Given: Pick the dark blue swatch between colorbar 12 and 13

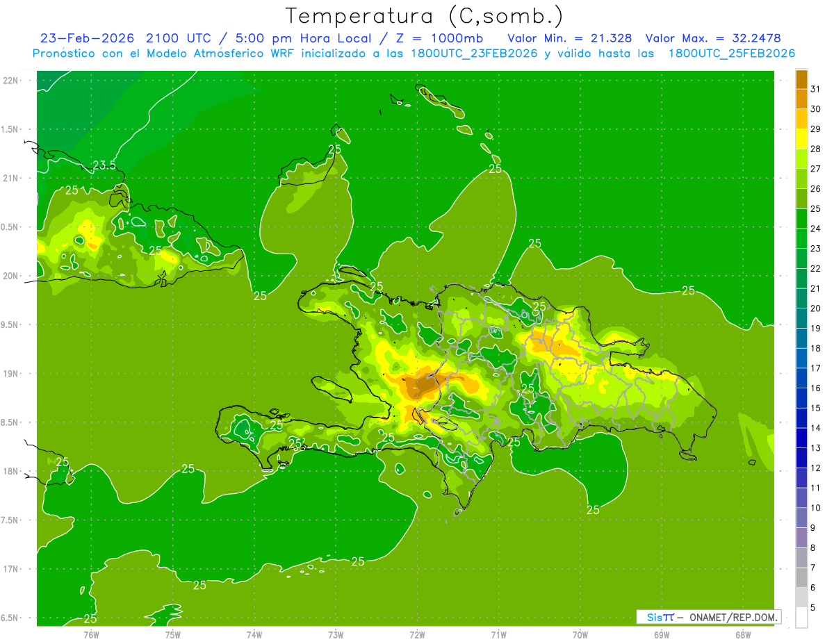Looking at the screenshot, I should (801, 459).
